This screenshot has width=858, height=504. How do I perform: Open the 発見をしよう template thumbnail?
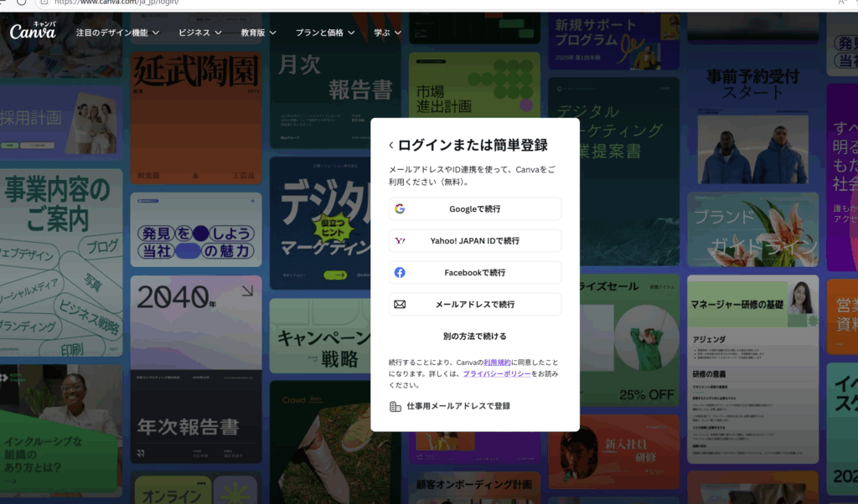196,229
